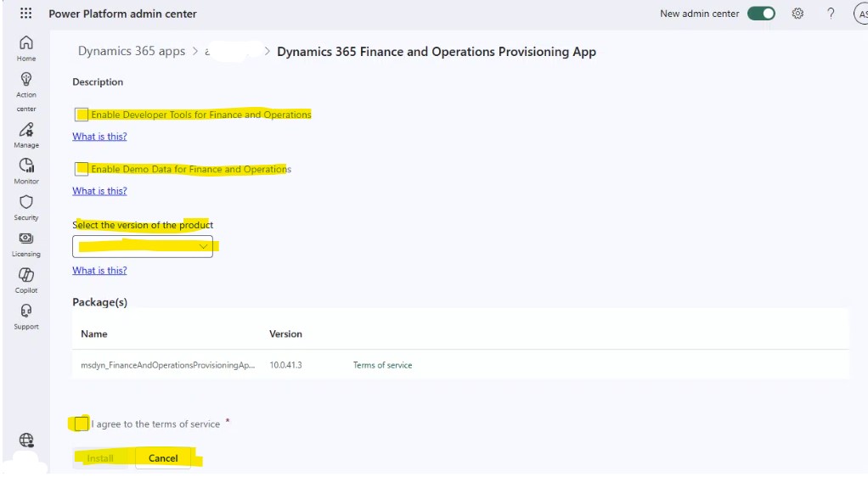This screenshot has height=477, width=868.
Task: Open the Terms of service link
Action: point(382,365)
